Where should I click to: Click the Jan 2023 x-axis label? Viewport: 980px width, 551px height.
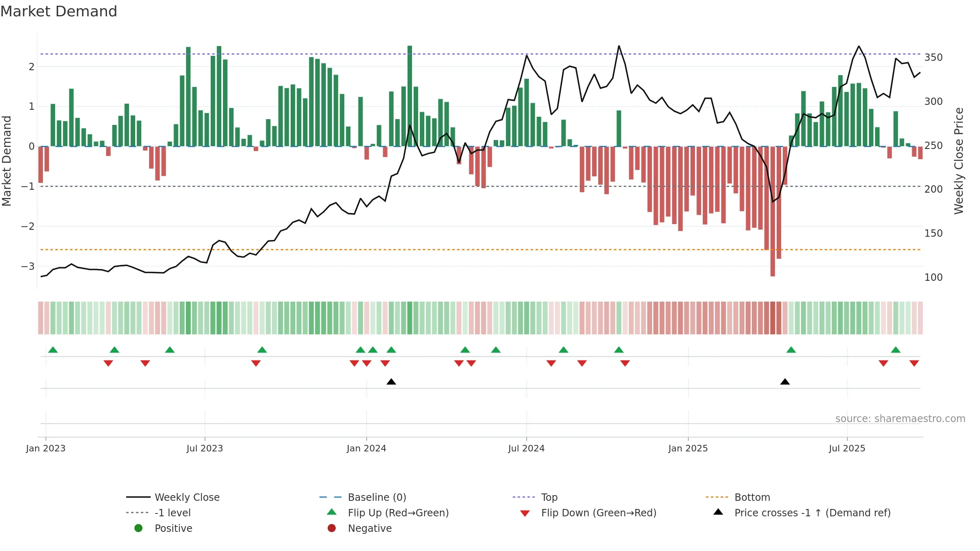pyautogui.click(x=46, y=448)
